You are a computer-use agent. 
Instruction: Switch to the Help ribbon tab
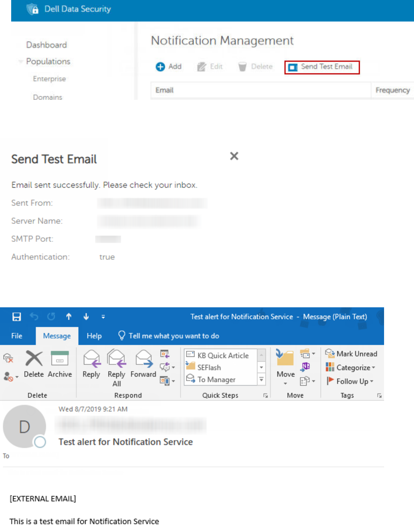pos(94,336)
